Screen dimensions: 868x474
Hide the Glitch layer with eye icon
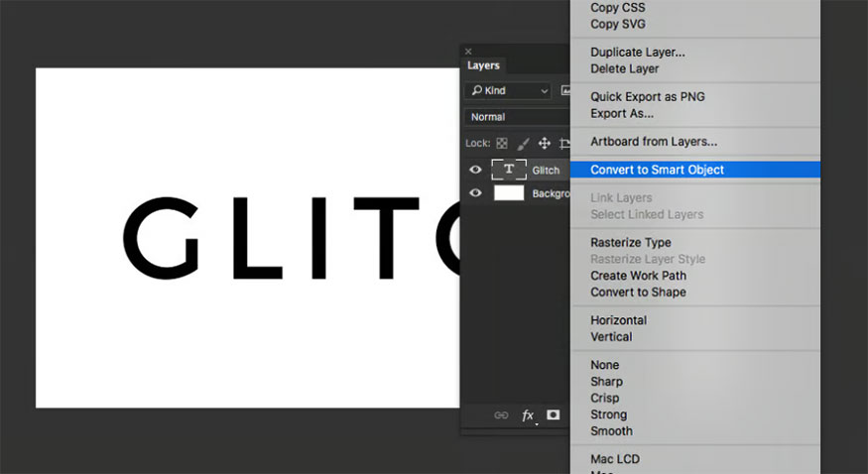475,170
